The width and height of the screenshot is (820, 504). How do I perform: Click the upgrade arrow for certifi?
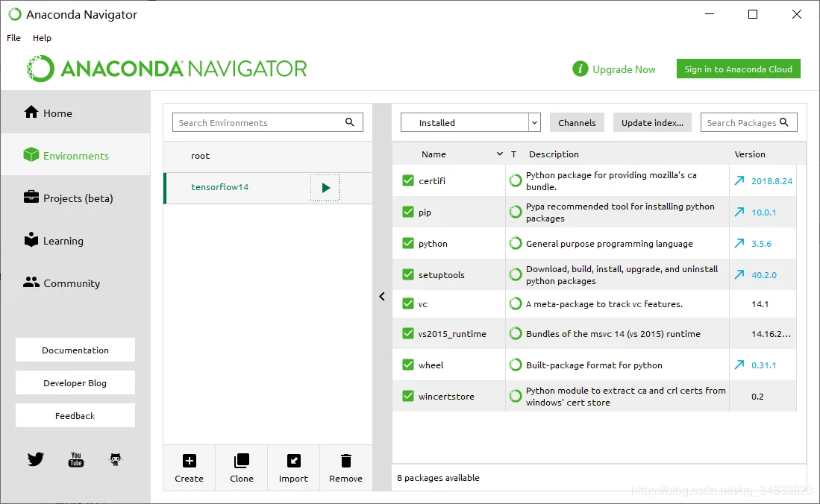739,181
